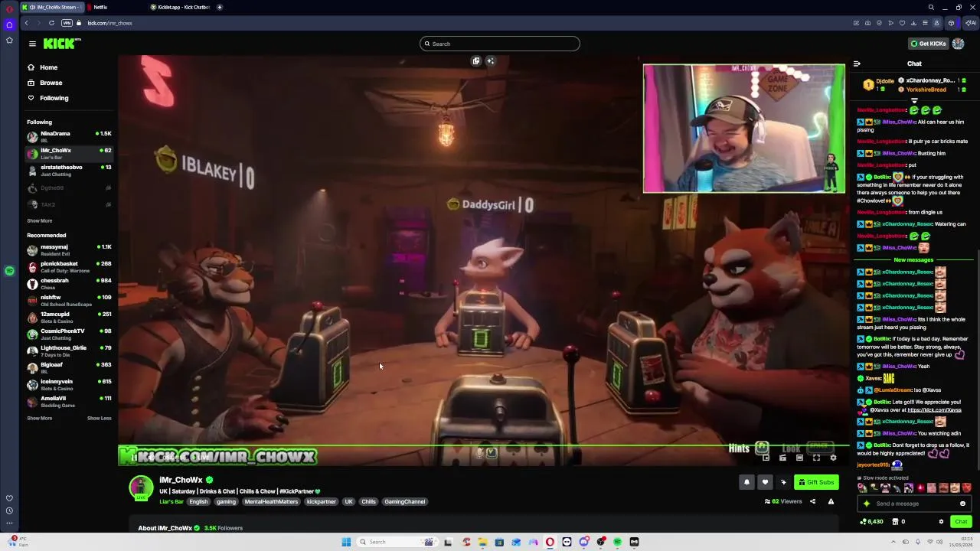Open the emote picker in chat input

point(962,504)
